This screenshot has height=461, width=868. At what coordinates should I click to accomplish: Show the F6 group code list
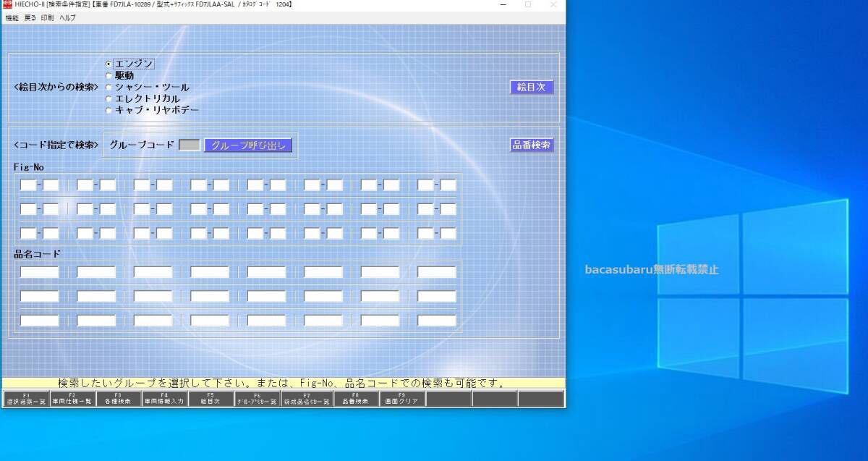point(258,398)
